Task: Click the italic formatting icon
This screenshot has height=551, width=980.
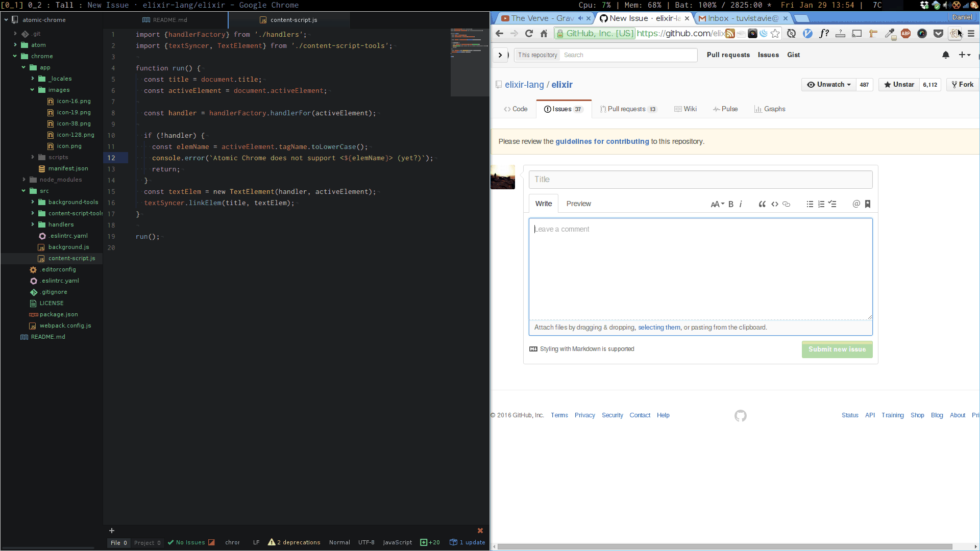Action: coord(741,204)
